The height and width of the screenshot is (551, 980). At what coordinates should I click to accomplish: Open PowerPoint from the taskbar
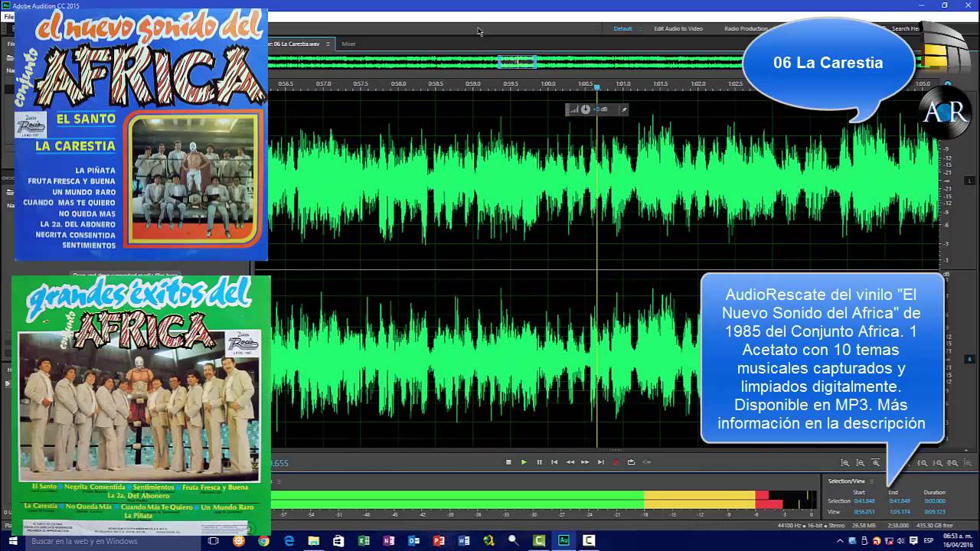point(439,541)
